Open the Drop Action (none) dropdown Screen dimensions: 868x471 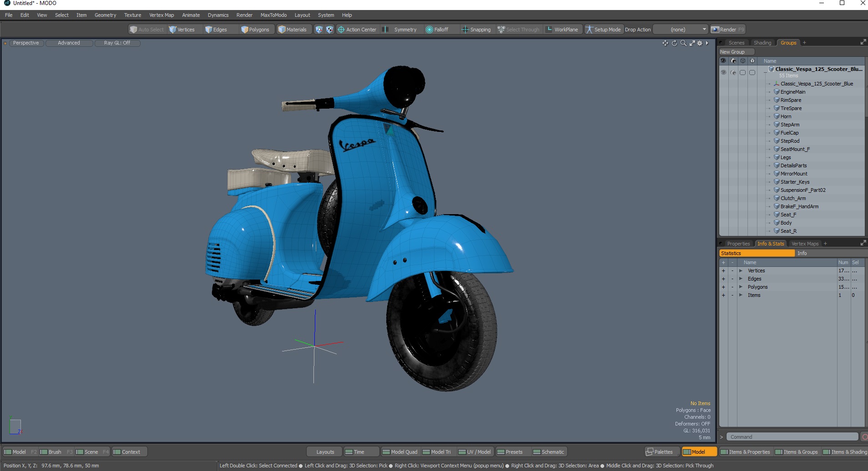pyautogui.click(x=681, y=30)
